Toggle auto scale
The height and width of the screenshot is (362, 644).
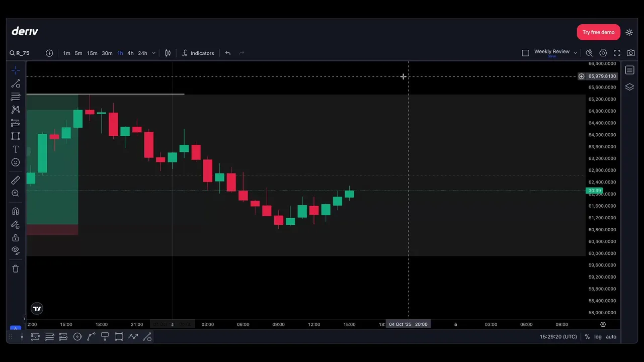point(611,337)
